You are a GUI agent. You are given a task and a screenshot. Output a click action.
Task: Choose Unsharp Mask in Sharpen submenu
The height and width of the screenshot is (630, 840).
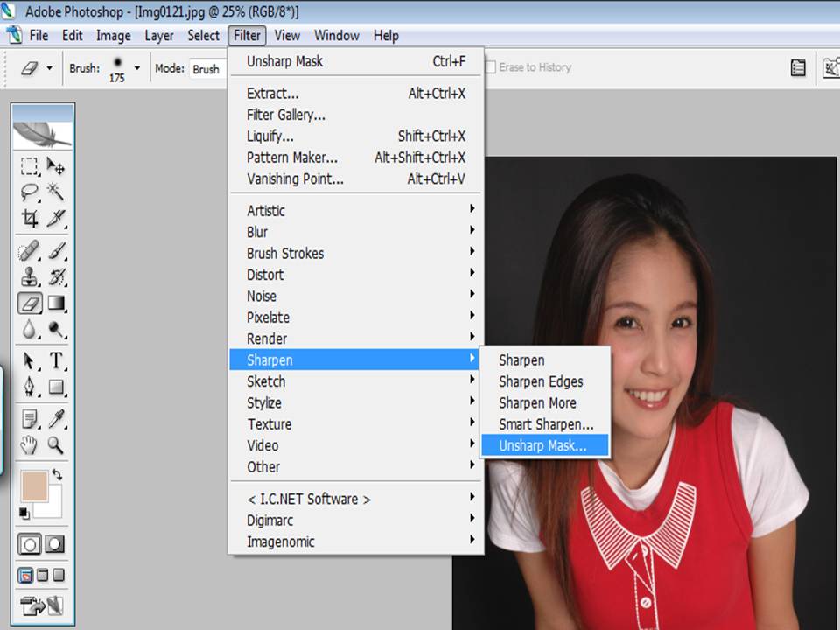click(545, 445)
